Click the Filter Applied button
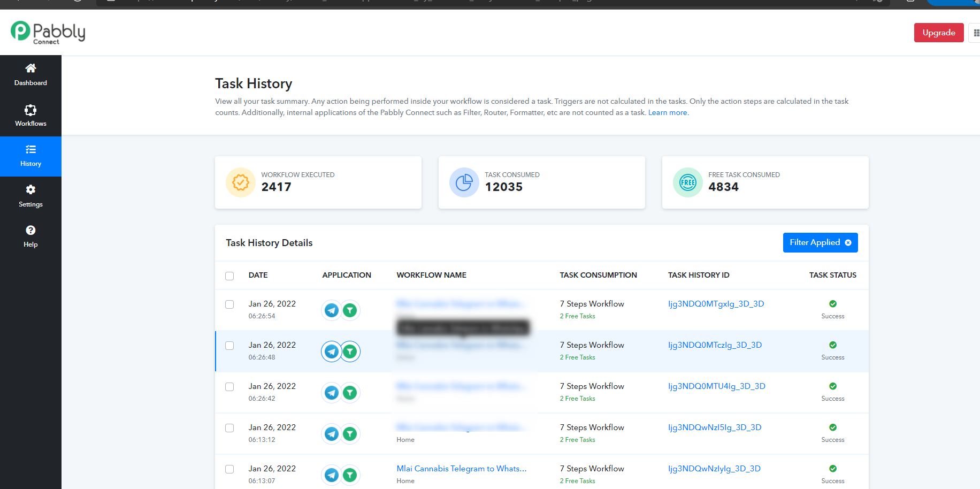The image size is (980, 489). point(820,242)
